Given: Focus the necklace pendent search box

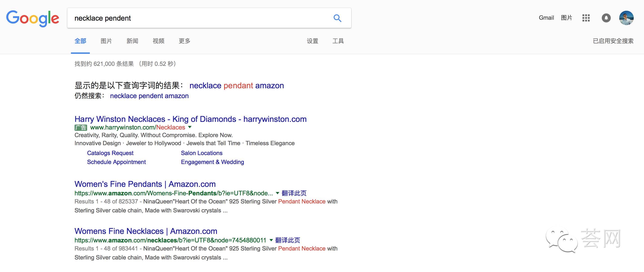Looking at the screenshot, I should tap(200, 18).
